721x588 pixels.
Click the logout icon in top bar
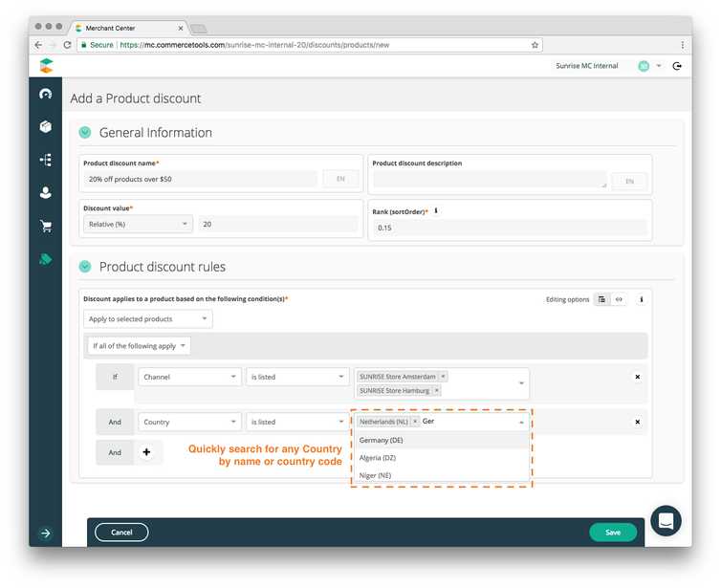coord(677,66)
